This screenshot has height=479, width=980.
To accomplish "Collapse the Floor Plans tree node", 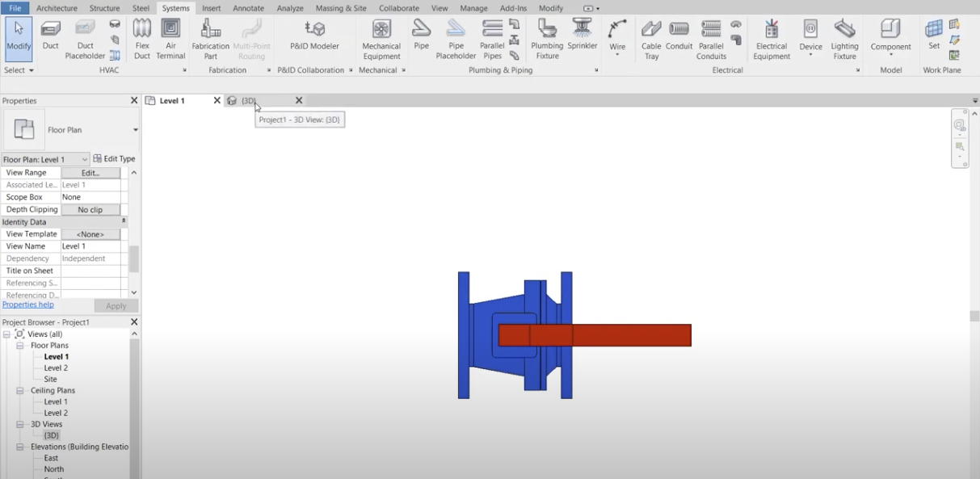I will (x=20, y=346).
